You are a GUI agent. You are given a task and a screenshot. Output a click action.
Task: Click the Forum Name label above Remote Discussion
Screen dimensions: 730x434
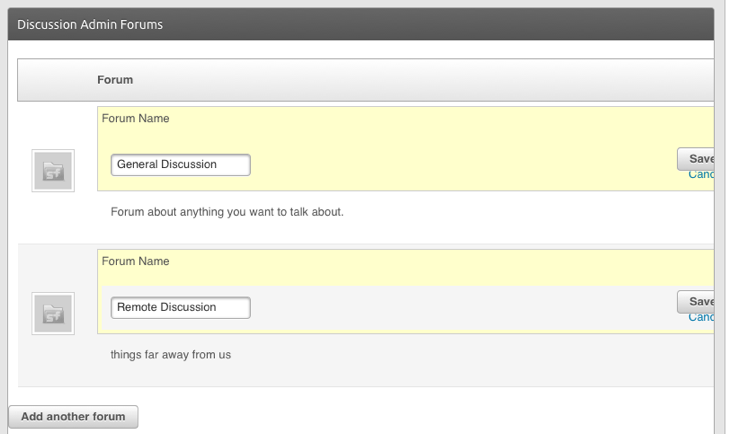coord(136,261)
